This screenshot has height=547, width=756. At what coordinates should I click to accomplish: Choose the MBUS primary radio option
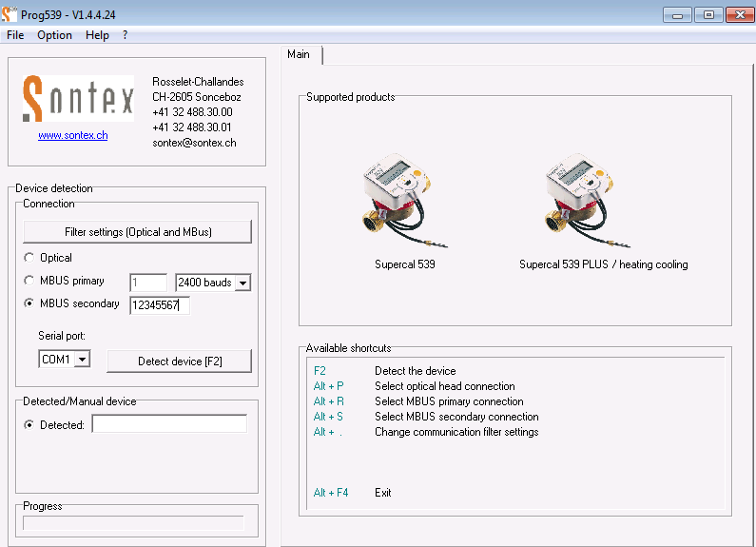coord(29,282)
